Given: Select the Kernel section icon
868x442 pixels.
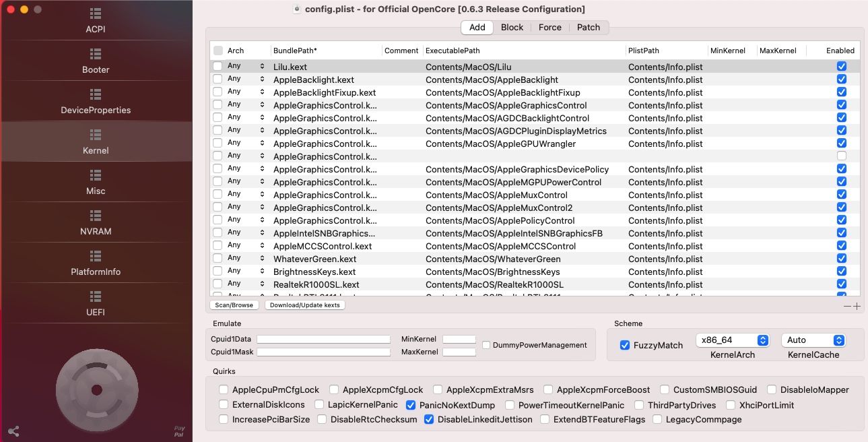Looking at the screenshot, I should coord(96,135).
